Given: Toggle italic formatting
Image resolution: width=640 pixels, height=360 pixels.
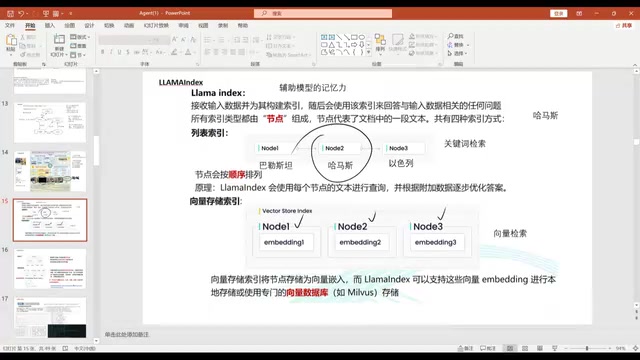Looking at the screenshot, I should [111, 52].
